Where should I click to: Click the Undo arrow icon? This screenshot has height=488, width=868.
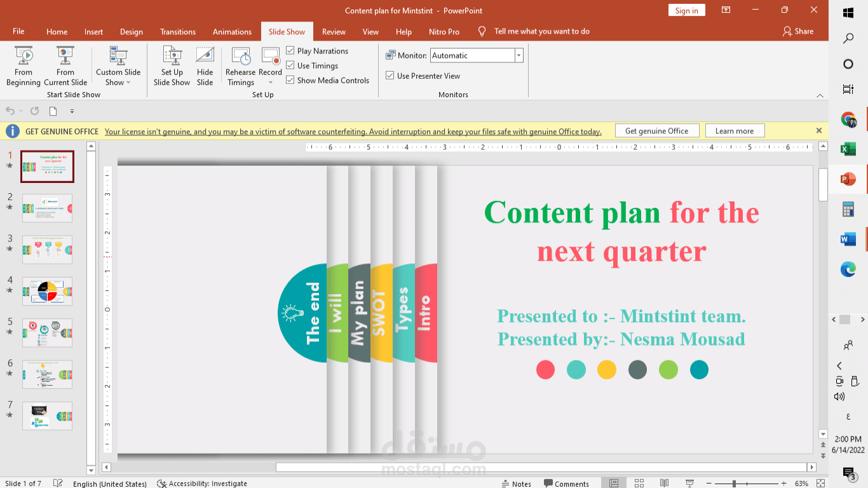(x=10, y=111)
